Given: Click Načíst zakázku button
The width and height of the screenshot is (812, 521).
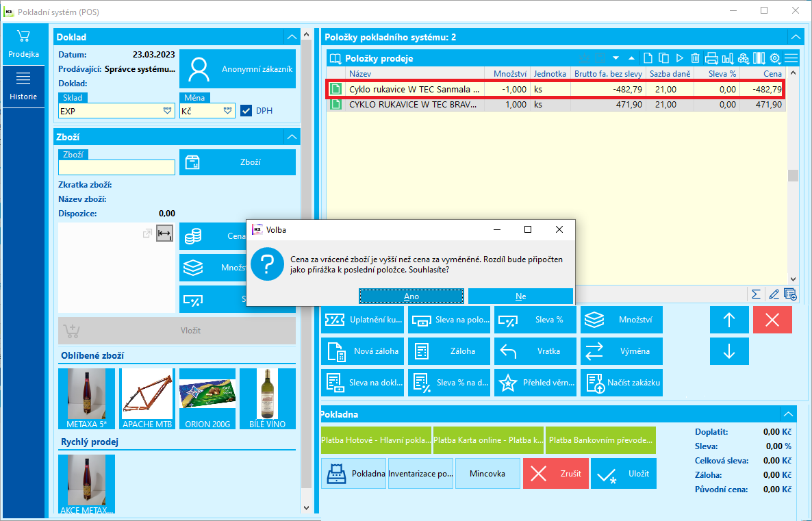Looking at the screenshot, I should point(622,383).
